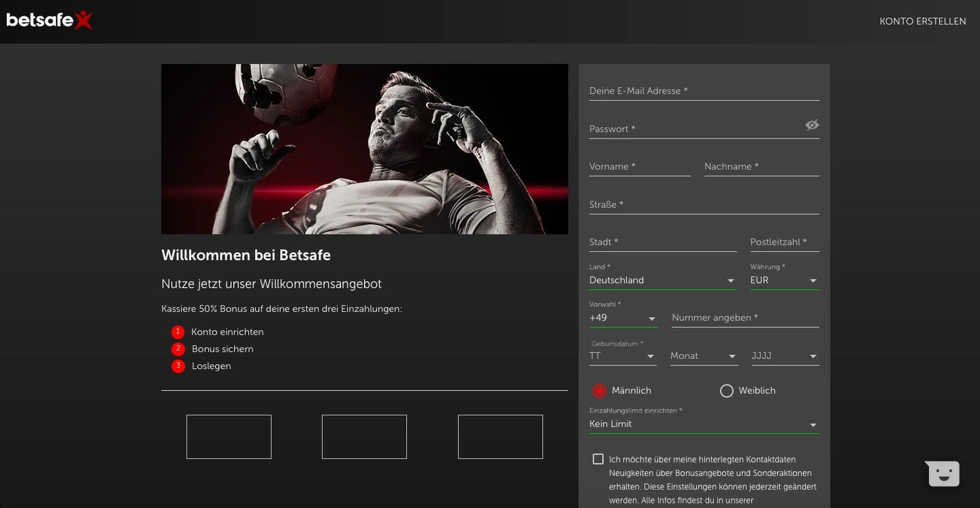The width and height of the screenshot is (980, 508).
Task: Open the Land dropdown showing Deutschland
Action: pyautogui.click(x=663, y=280)
